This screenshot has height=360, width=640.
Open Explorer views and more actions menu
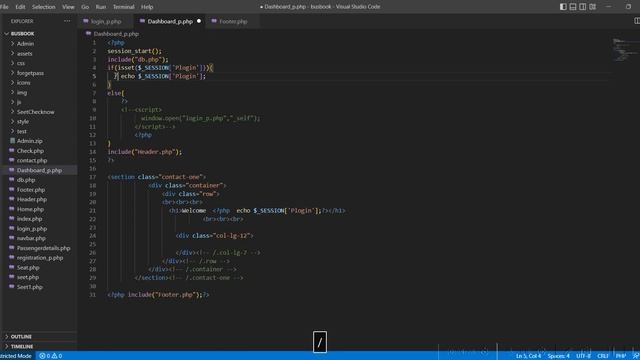67,21
